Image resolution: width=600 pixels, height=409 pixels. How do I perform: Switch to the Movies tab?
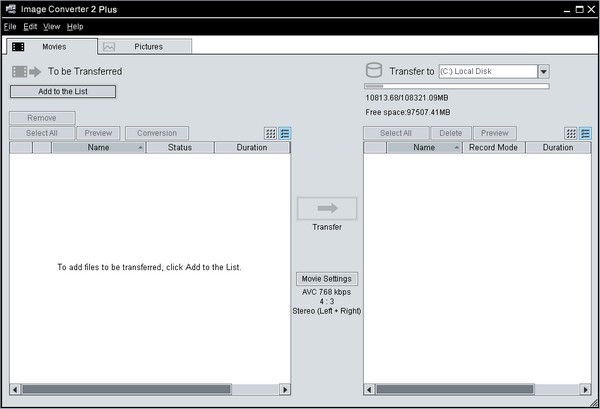[52, 47]
